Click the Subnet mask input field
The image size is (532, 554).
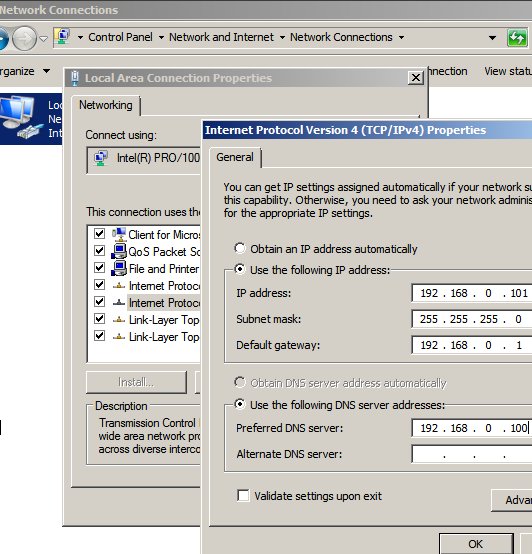pos(472,319)
